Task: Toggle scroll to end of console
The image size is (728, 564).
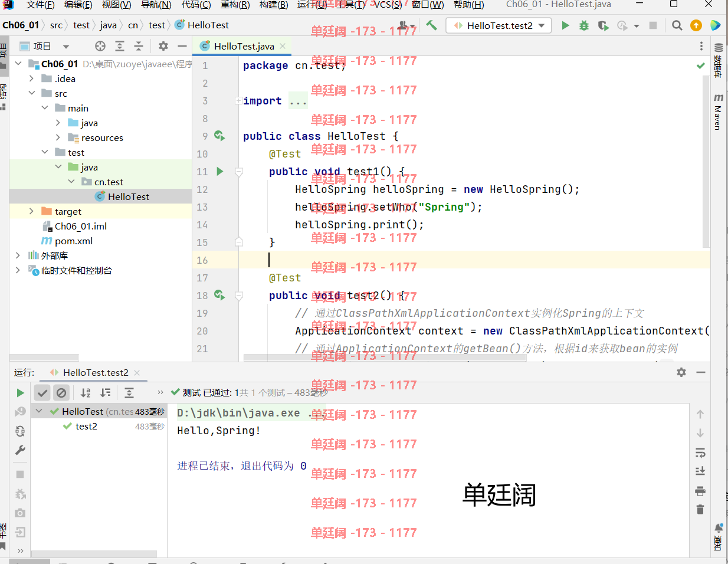Action: pyautogui.click(x=700, y=471)
